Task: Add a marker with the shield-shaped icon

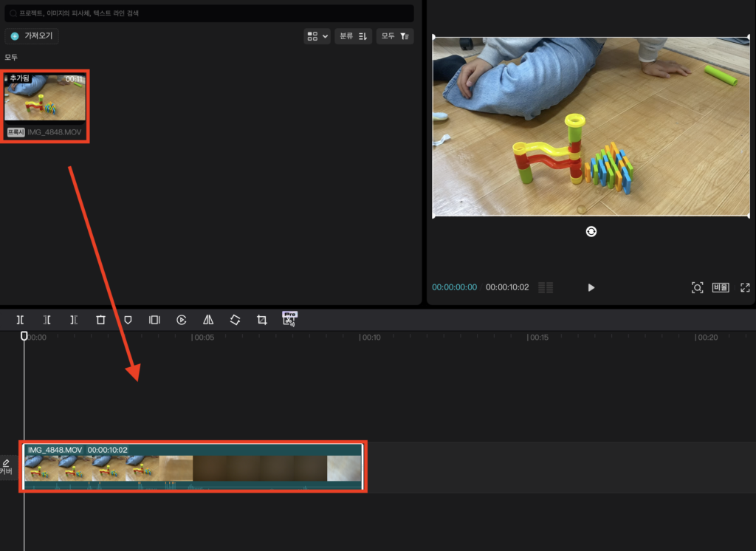Action: tap(128, 320)
